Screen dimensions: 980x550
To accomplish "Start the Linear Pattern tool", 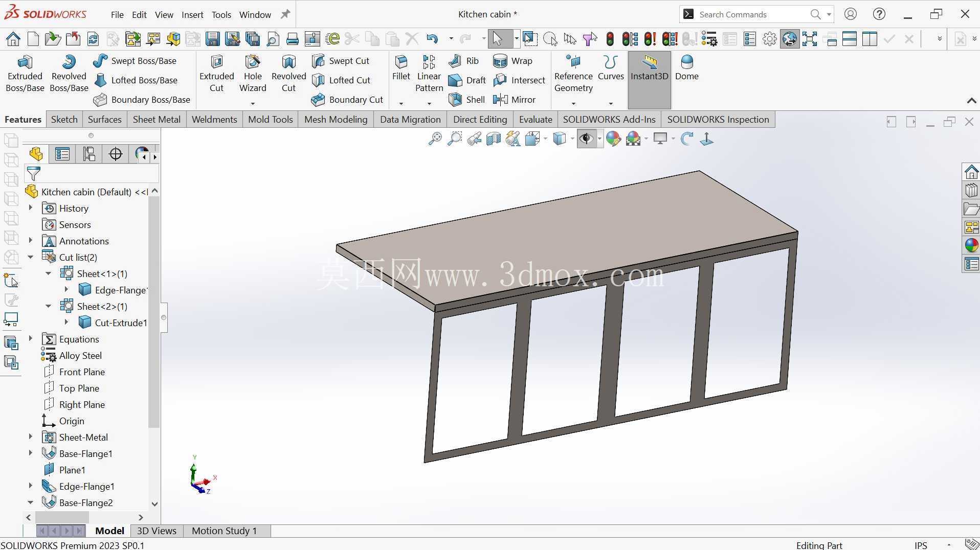I will coord(429,74).
